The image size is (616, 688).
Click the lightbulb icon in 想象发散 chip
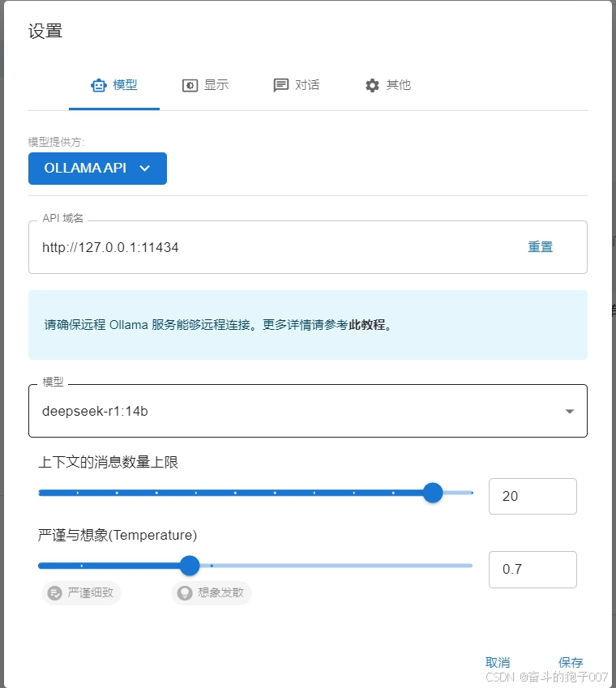point(185,593)
